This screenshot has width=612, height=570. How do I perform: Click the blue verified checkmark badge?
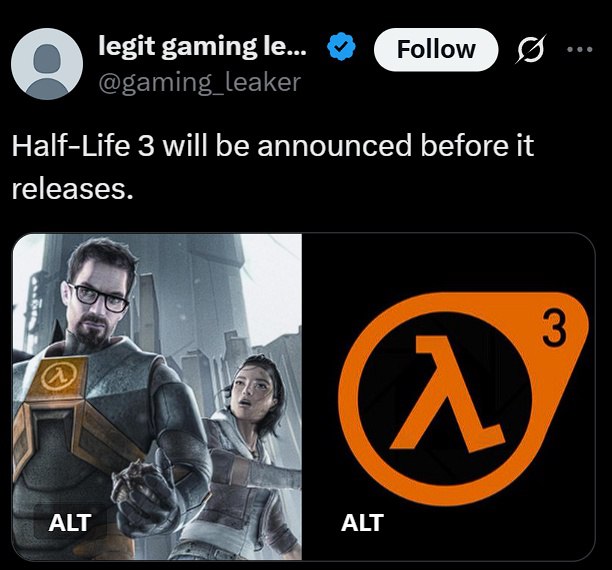pos(340,47)
